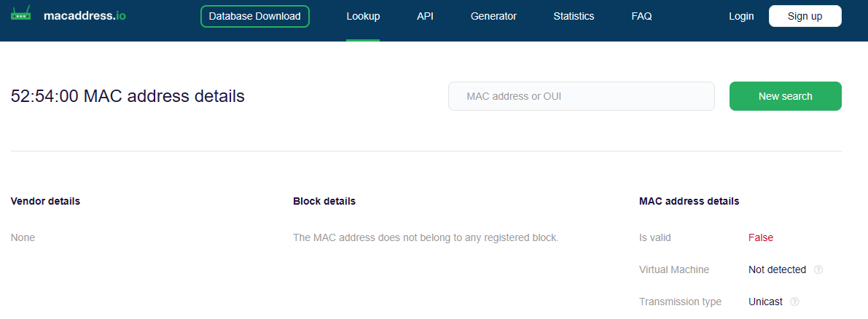
Task: Show help for Virtual Machine detection
Action: point(818,269)
